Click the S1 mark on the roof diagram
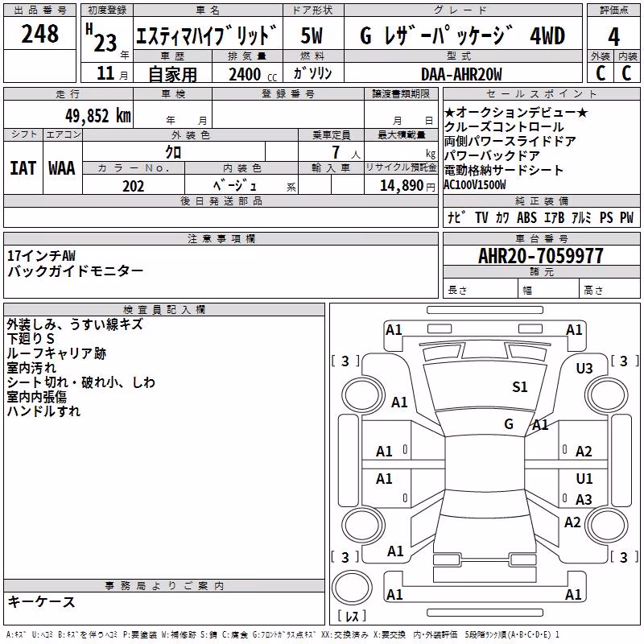This screenshot has width=644, height=644. [x=519, y=387]
